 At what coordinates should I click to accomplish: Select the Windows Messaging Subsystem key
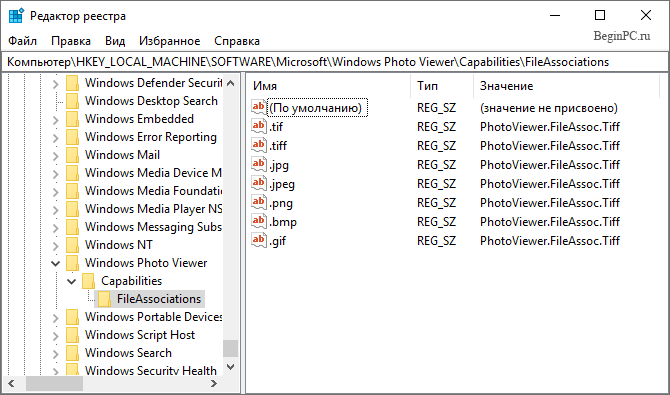pyautogui.click(x=153, y=227)
